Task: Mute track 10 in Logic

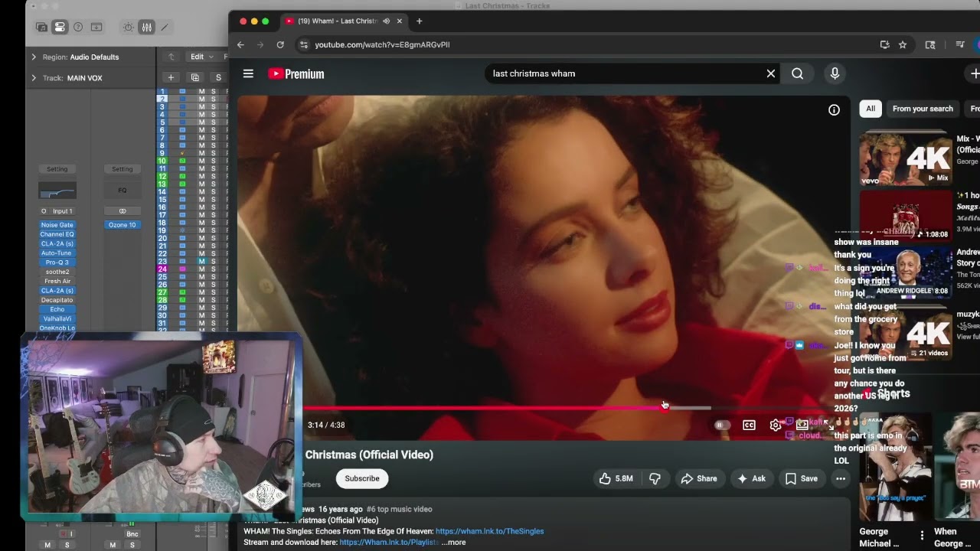Action: [x=201, y=161]
